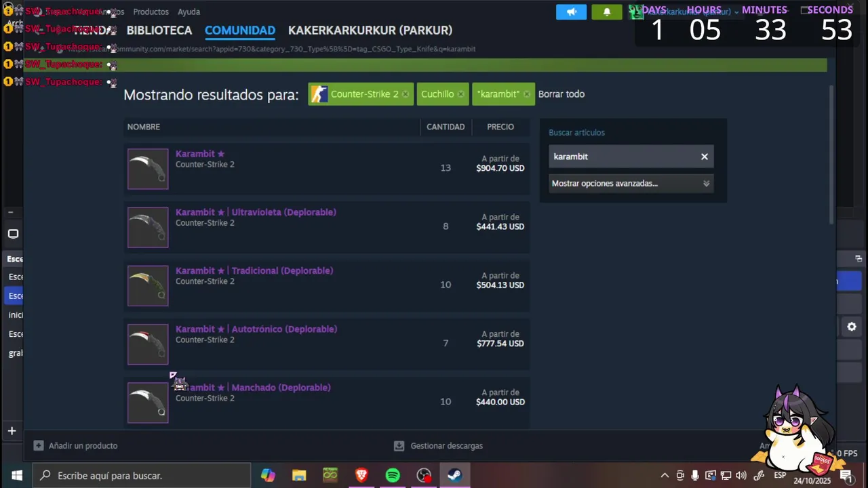Open Spotify from the taskbar
868x488 pixels.
click(x=393, y=476)
